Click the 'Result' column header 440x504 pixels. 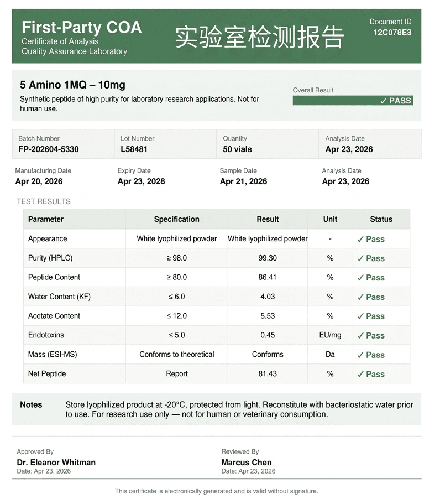pos(268,219)
